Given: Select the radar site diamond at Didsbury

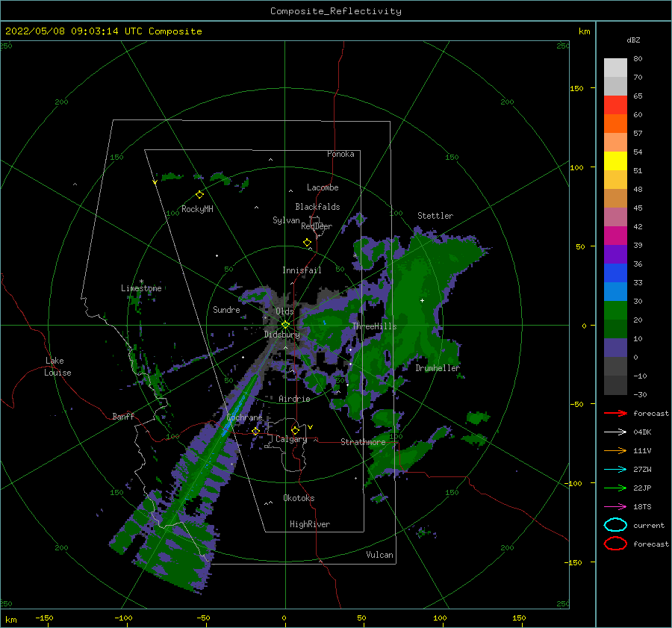Looking at the screenshot, I should pos(285,325).
